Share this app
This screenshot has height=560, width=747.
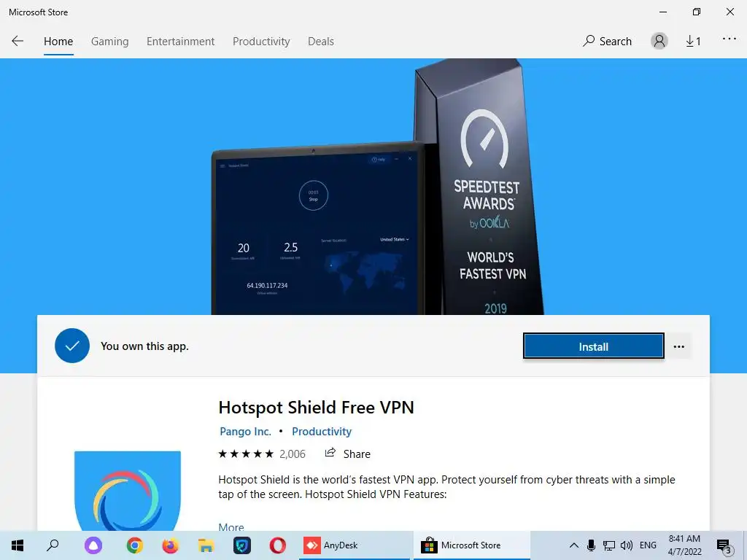[347, 454]
